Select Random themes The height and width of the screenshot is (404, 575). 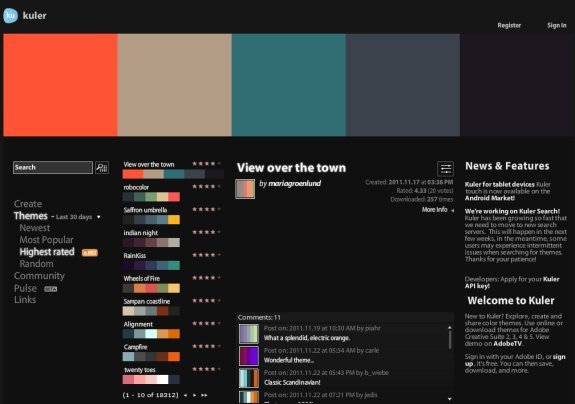(x=36, y=264)
